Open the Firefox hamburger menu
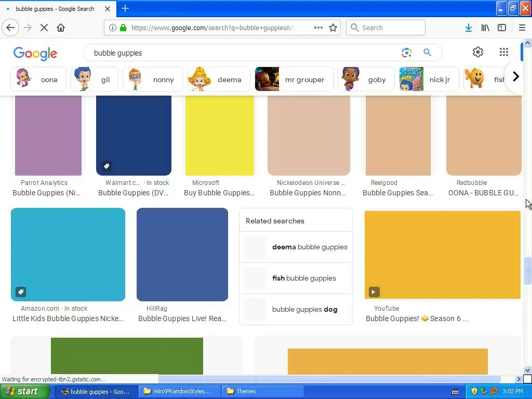The image size is (532, 399). [x=522, y=28]
